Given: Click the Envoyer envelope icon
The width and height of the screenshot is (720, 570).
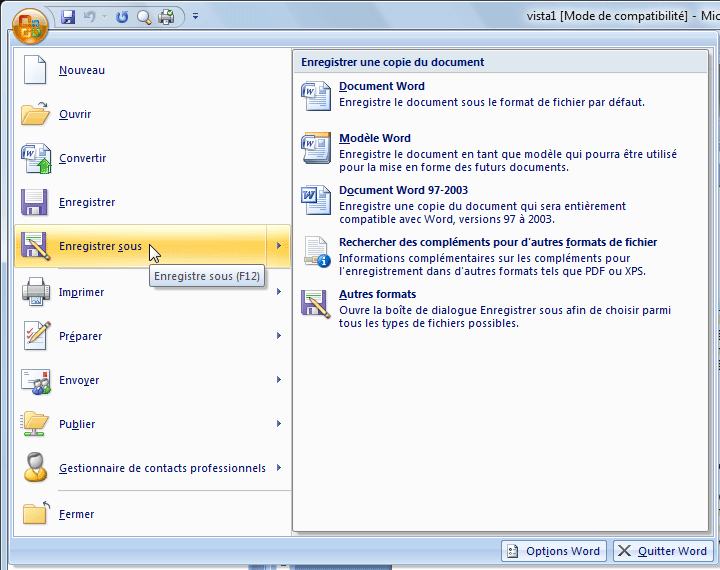Looking at the screenshot, I should [36, 381].
